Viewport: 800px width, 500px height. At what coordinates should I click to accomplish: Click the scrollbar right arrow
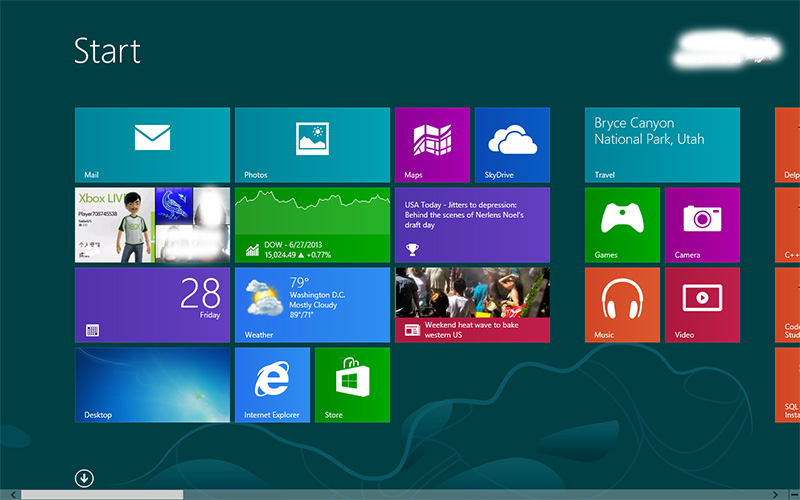tap(775, 494)
